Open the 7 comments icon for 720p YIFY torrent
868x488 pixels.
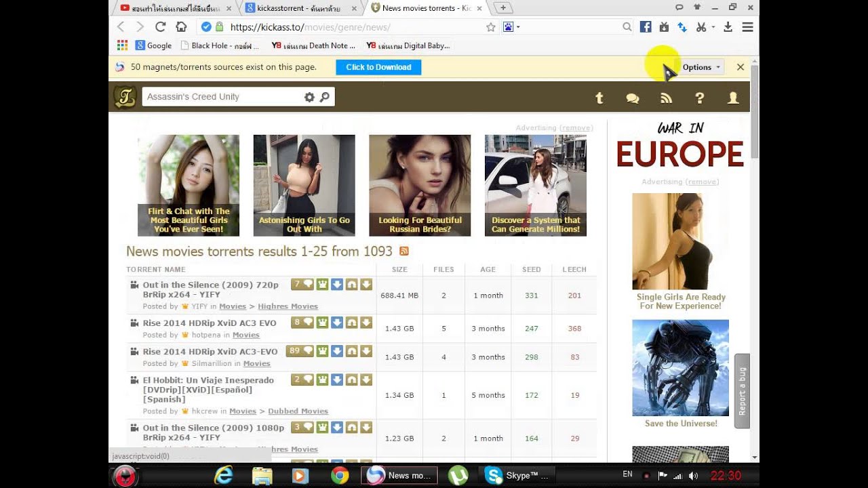click(x=302, y=284)
